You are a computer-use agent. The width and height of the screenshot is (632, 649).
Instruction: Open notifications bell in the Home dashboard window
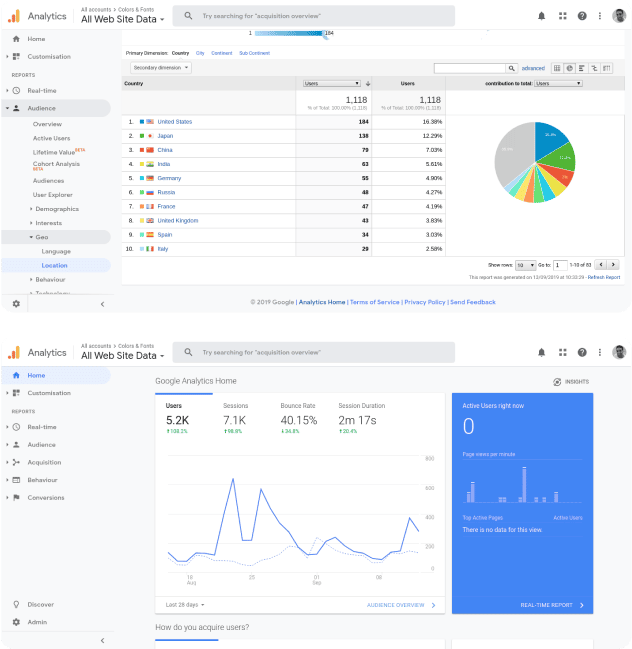(x=541, y=353)
